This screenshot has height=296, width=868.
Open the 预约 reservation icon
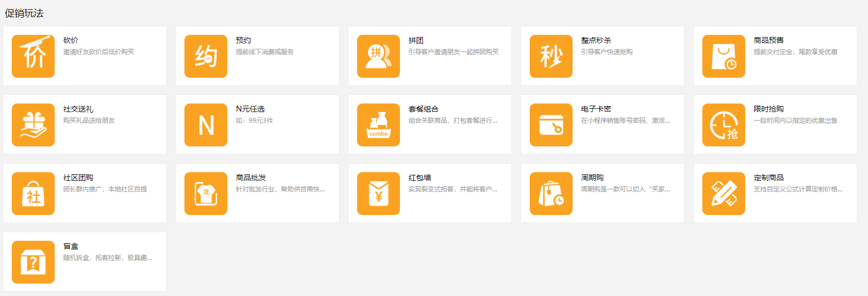(206, 56)
